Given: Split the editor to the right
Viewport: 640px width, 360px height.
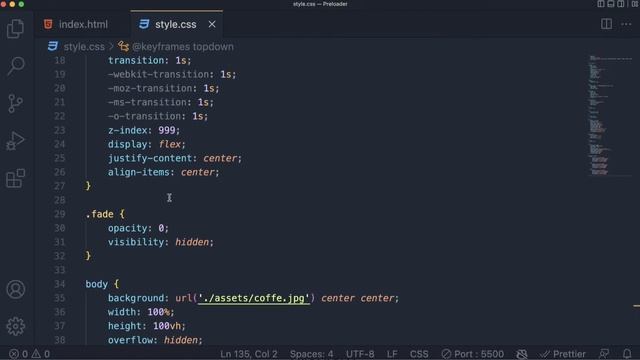Looking at the screenshot, I should click(x=606, y=24).
